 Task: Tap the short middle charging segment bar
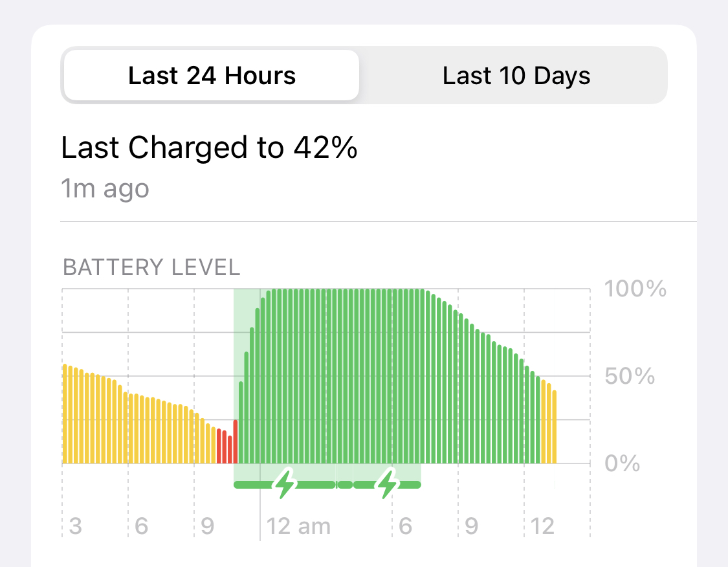click(345, 485)
